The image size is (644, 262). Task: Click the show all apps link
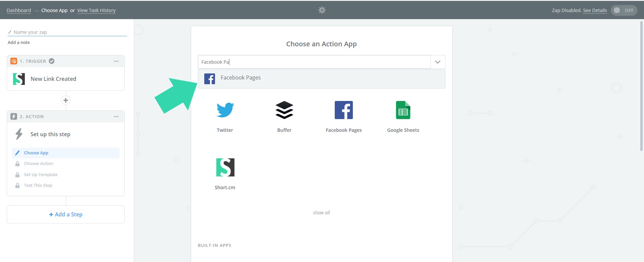click(x=321, y=213)
